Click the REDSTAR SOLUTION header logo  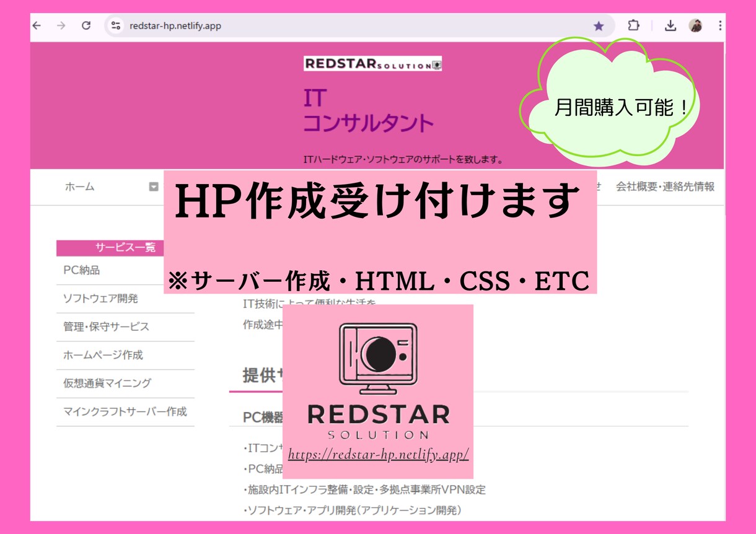click(x=372, y=64)
